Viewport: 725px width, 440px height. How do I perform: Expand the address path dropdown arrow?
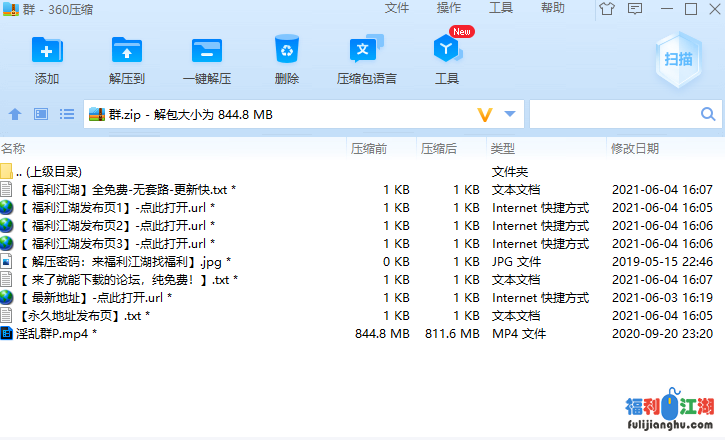511,114
